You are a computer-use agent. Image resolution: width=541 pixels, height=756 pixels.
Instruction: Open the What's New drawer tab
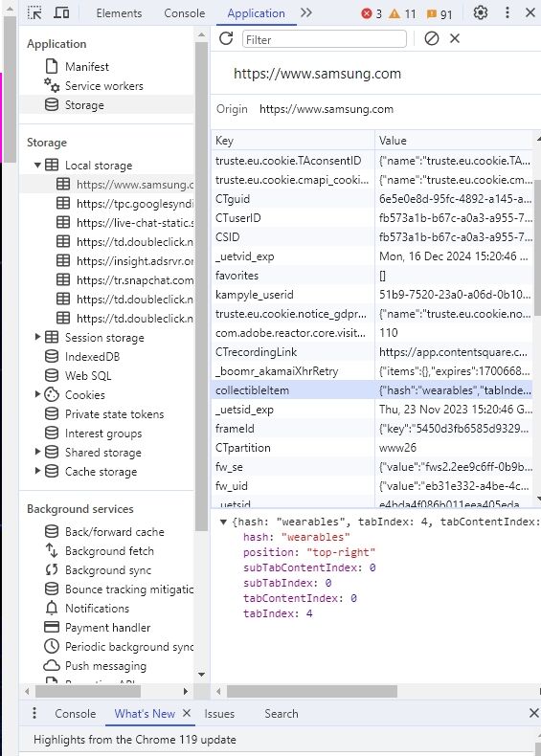pyautogui.click(x=145, y=714)
